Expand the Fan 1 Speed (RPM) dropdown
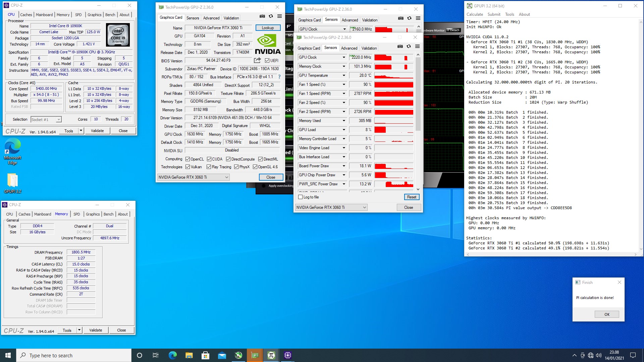 pos(344,94)
